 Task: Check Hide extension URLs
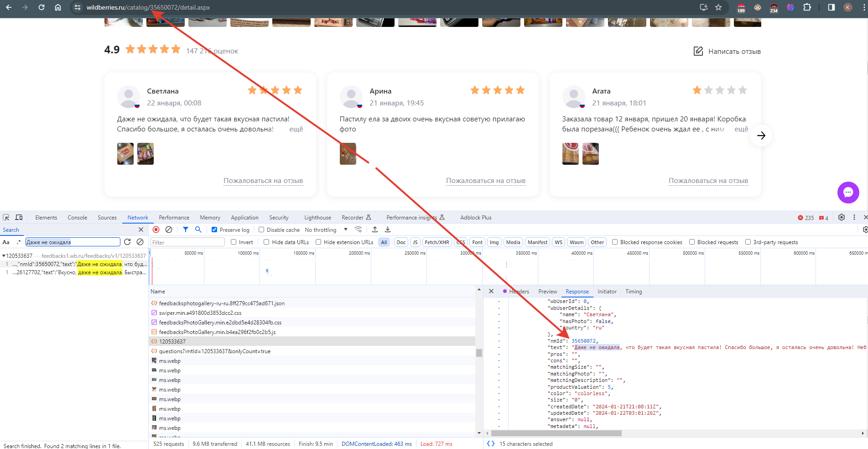point(318,242)
